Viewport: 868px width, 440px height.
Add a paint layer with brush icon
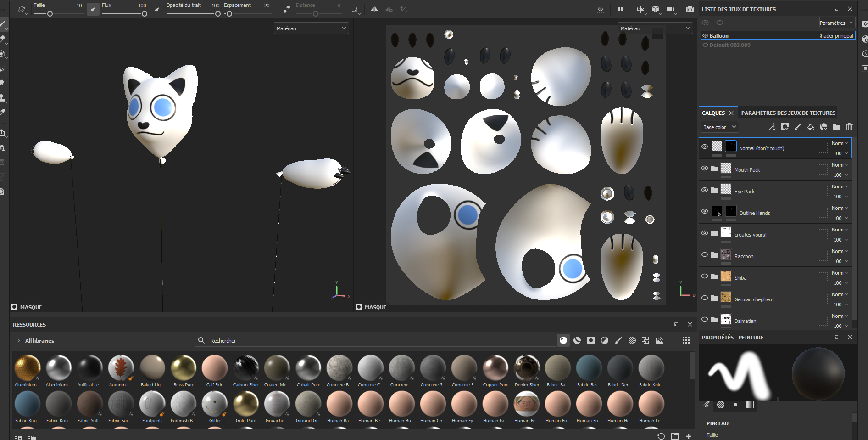pos(798,127)
